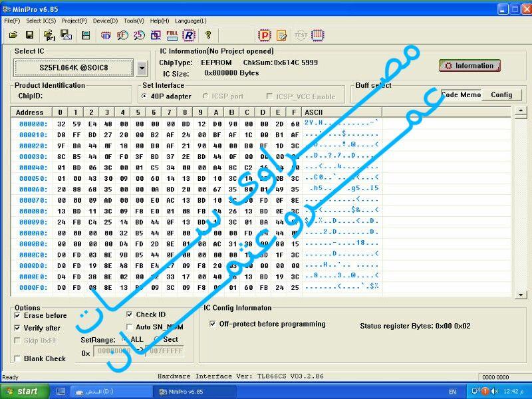Click the hex view scroll up arrow

pos(521,112)
